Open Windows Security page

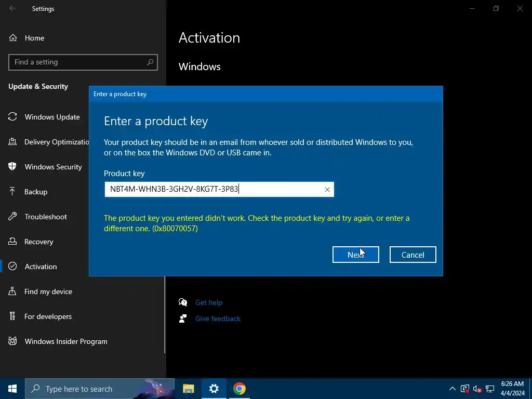pos(54,167)
